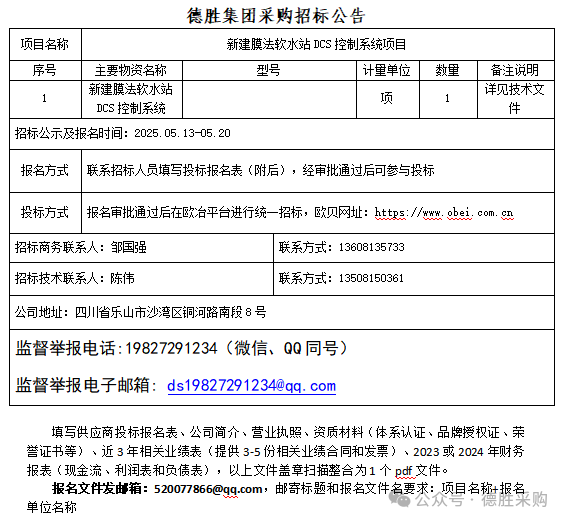Image resolution: width=566 pixels, height=522 pixels.
Task: Select text 2023 或 2024 年财务
Action: coord(469,451)
